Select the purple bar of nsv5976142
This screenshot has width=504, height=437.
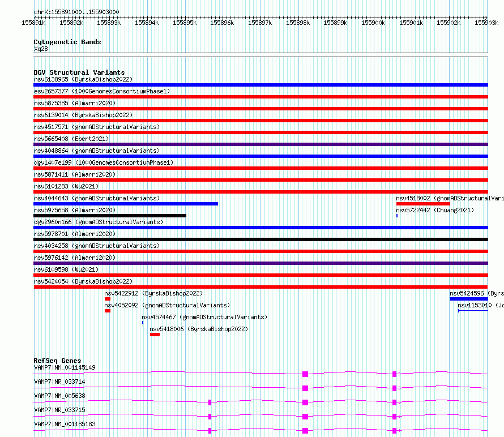point(260,263)
